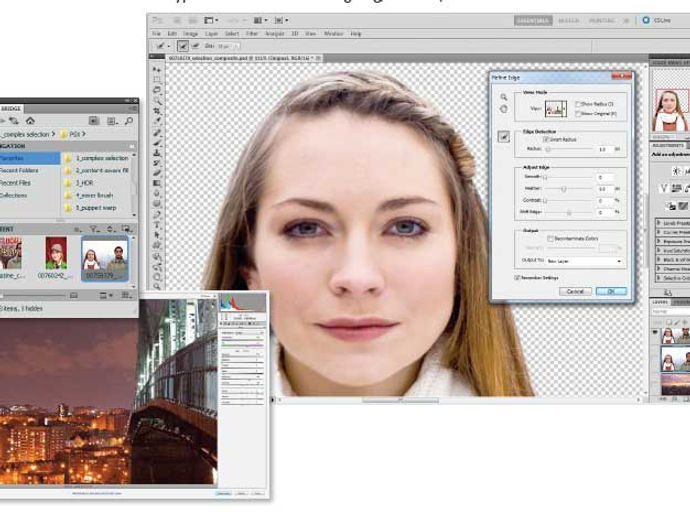Screen dimensions: 690x518
Task: Enable Decontaminate Colors checkbox
Action: (550, 239)
